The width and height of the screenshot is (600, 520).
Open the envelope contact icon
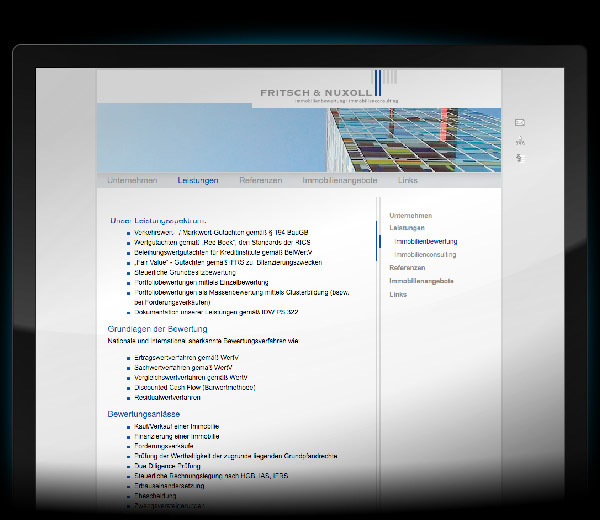point(520,122)
